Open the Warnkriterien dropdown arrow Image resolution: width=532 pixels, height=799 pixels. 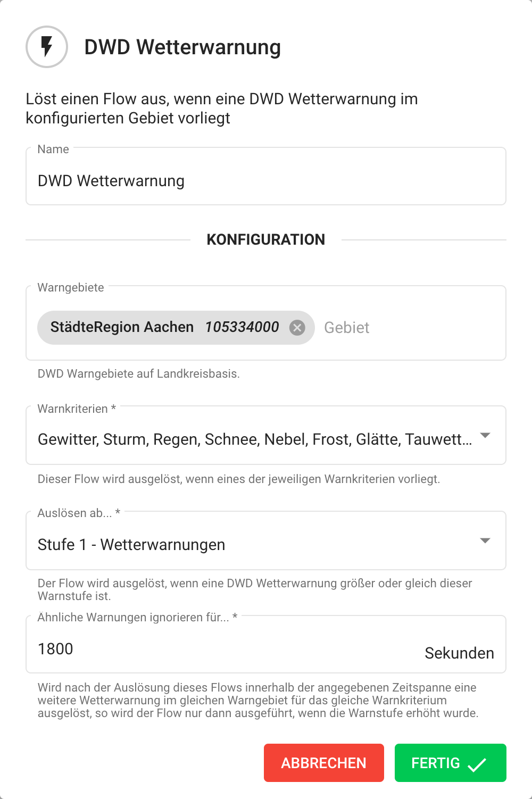[x=485, y=436]
